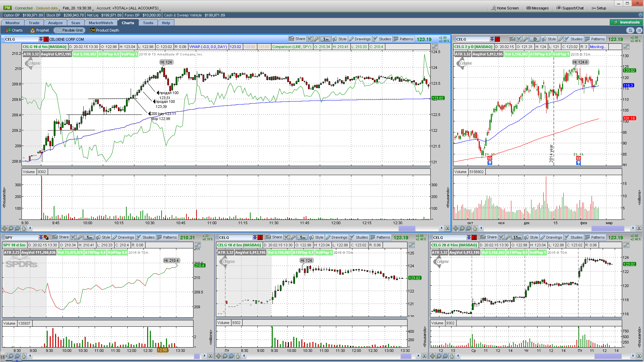Open Messages envelope in top bar
Viewport: 644px width, 362px height.
(x=538, y=8)
